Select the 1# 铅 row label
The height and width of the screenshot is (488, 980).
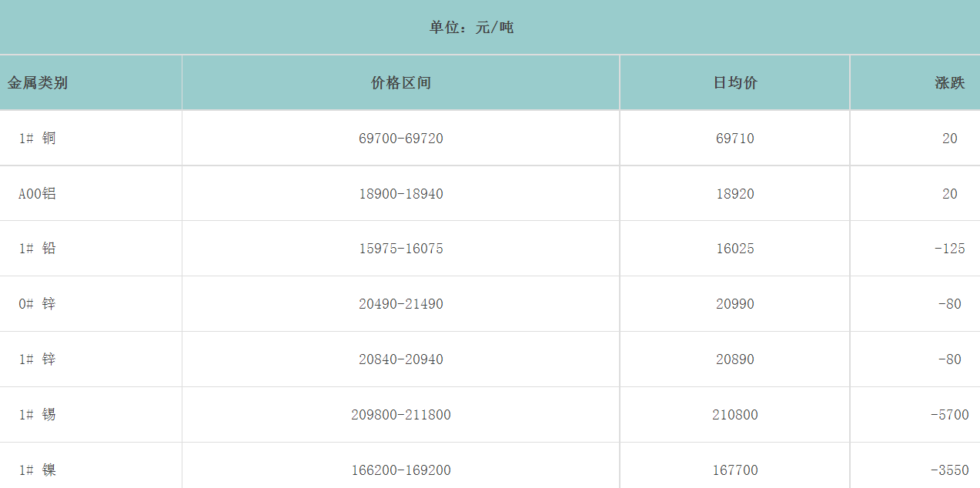point(37,249)
